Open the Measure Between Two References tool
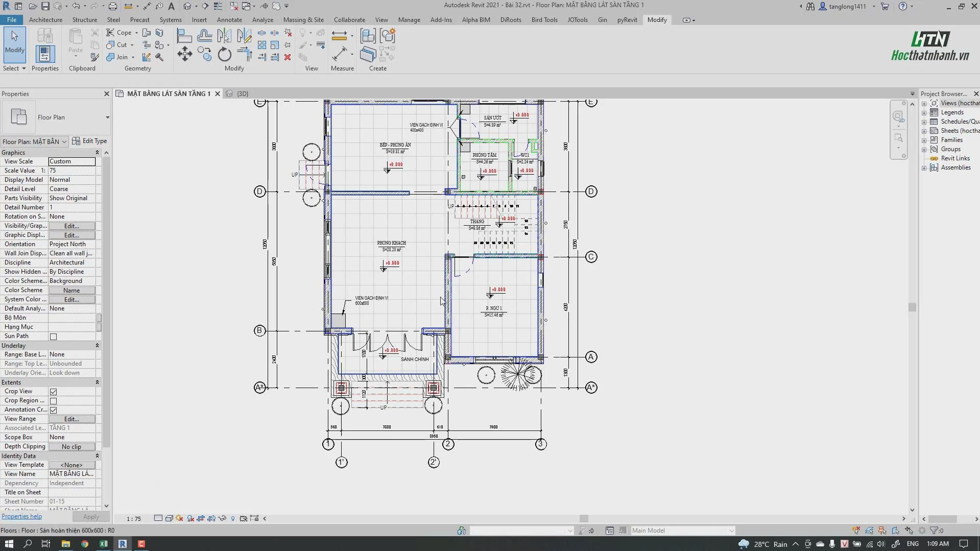Viewport: 980px width, 551px height. pyautogui.click(x=339, y=36)
